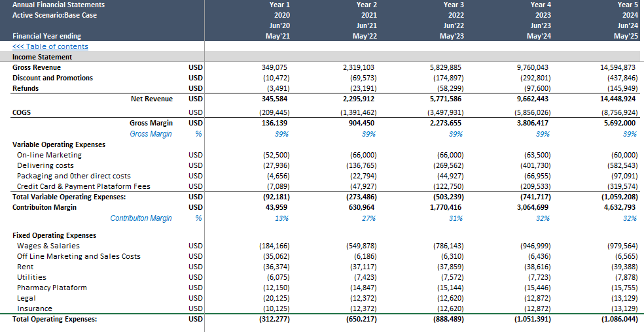Click the Insurance row label

(x=35, y=308)
